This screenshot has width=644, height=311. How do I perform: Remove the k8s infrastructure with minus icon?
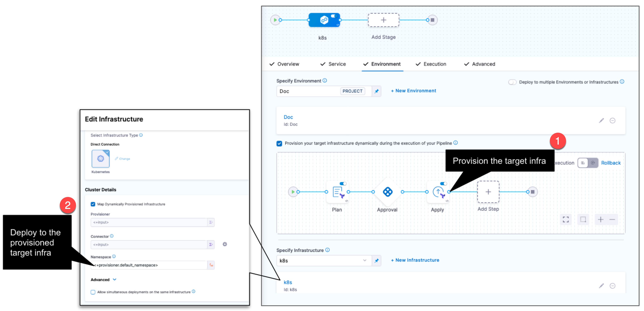point(612,286)
